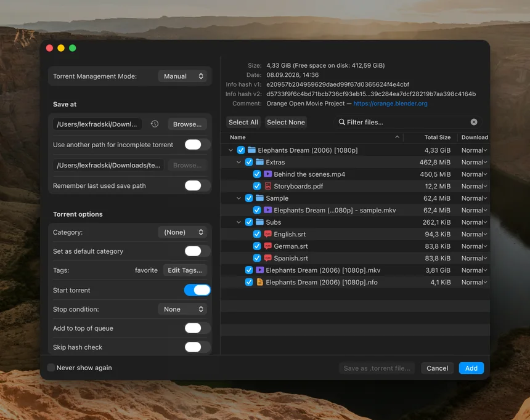Viewport: 530px width, 420px height.
Task: Click the Filter files search field
Action: (x=407, y=122)
